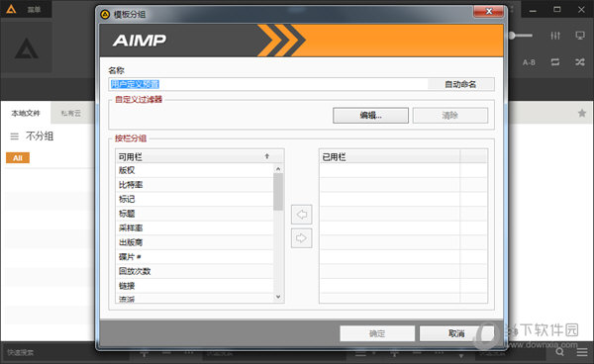Image resolution: width=594 pixels, height=364 pixels.
Task: Select 链接 in the available columns list
Action: [x=194, y=285]
